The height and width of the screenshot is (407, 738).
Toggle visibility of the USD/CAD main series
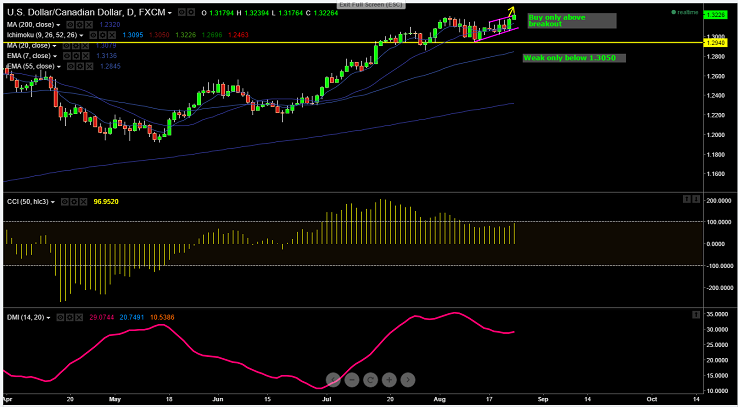tap(182, 13)
